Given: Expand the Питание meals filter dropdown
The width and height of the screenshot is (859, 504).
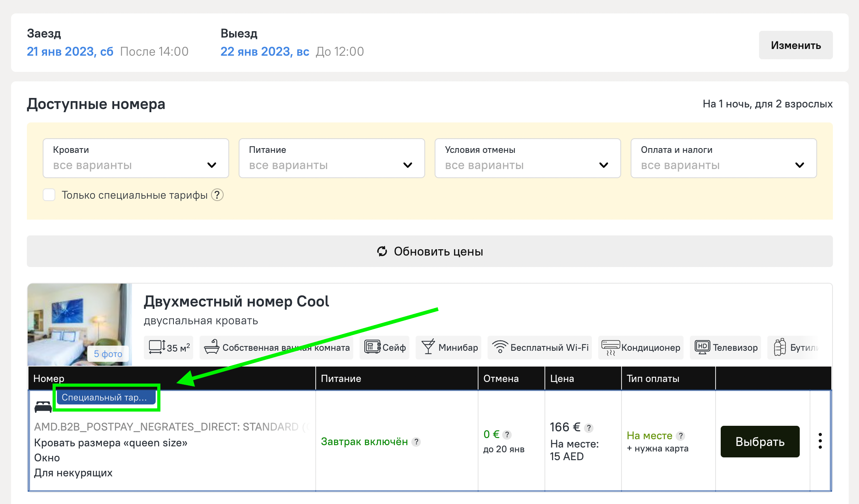Looking at the screenshot, I should (x=332, y=158).
